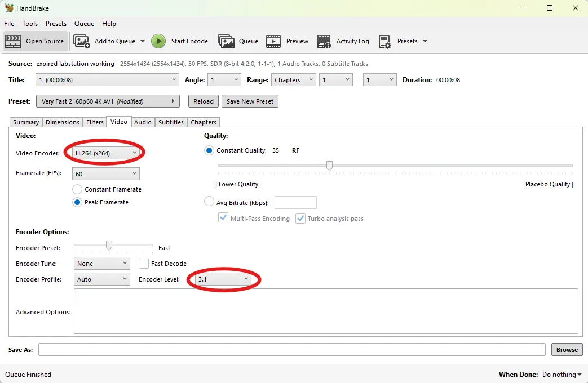Viewport: 588px width, 383px height.
Task: Open the When Done Do nothing dropdown
Action: (562, 375)
